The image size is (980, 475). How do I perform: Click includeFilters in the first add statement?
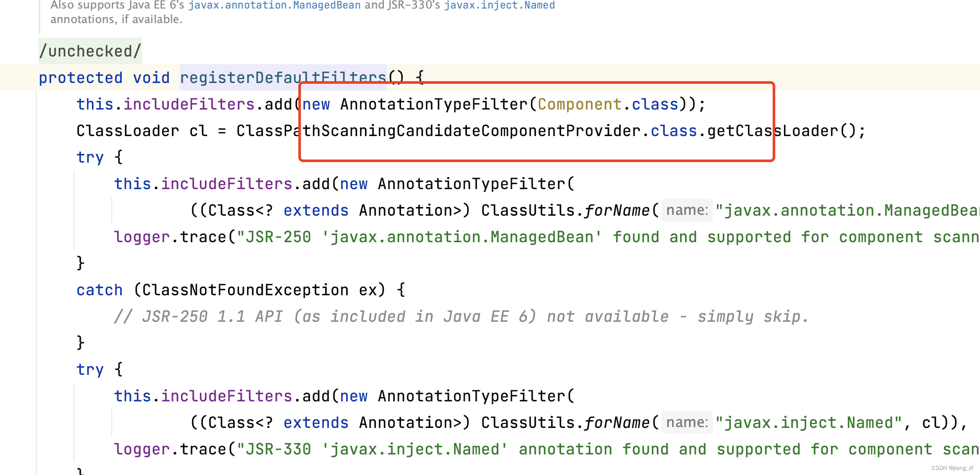[189, 104]
